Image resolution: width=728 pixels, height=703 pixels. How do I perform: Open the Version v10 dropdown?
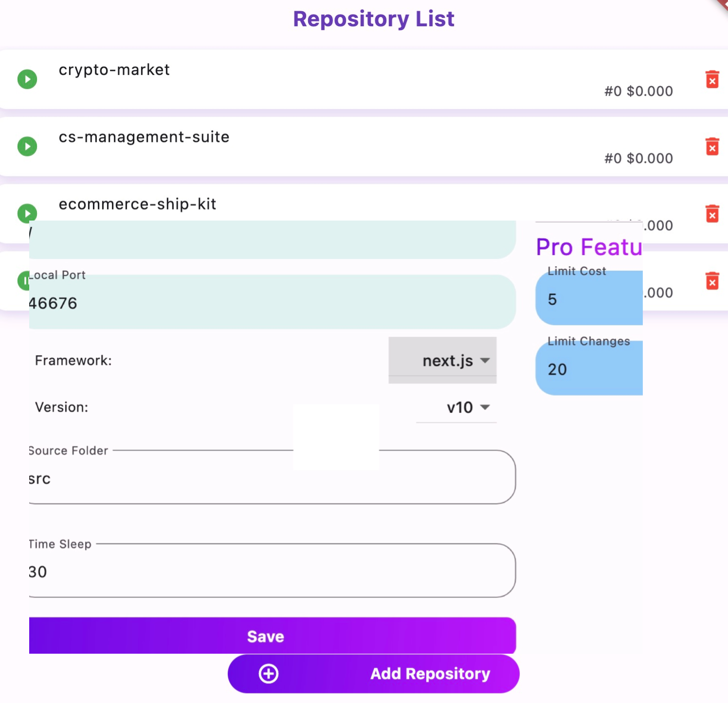pyautogui.click(x=467, y=407)
